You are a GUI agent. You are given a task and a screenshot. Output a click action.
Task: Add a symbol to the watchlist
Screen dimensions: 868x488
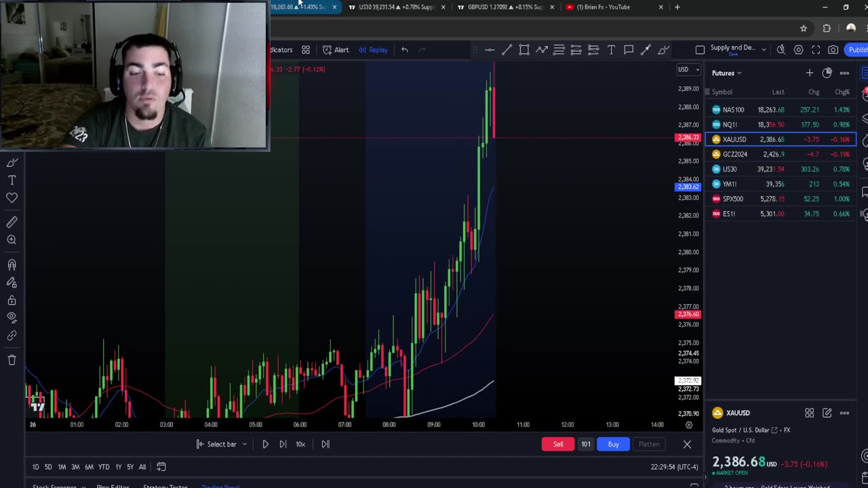[x=809, y=73]
